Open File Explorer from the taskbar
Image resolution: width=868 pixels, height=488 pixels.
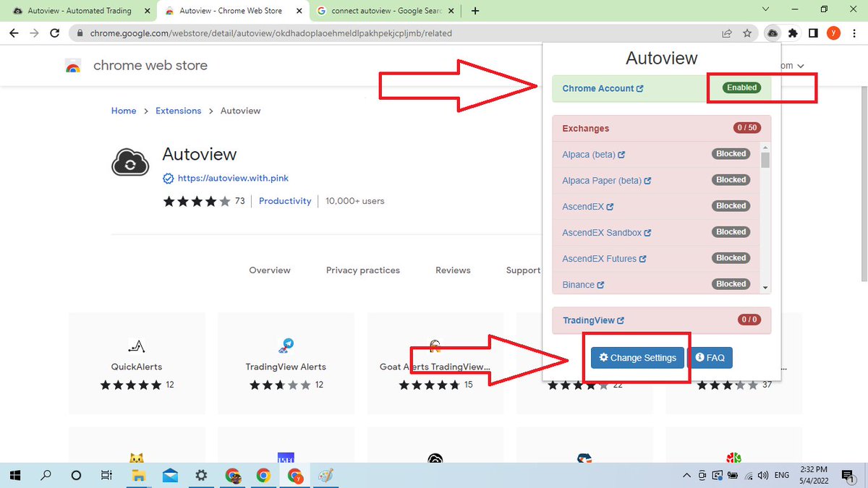click(139, 476)
